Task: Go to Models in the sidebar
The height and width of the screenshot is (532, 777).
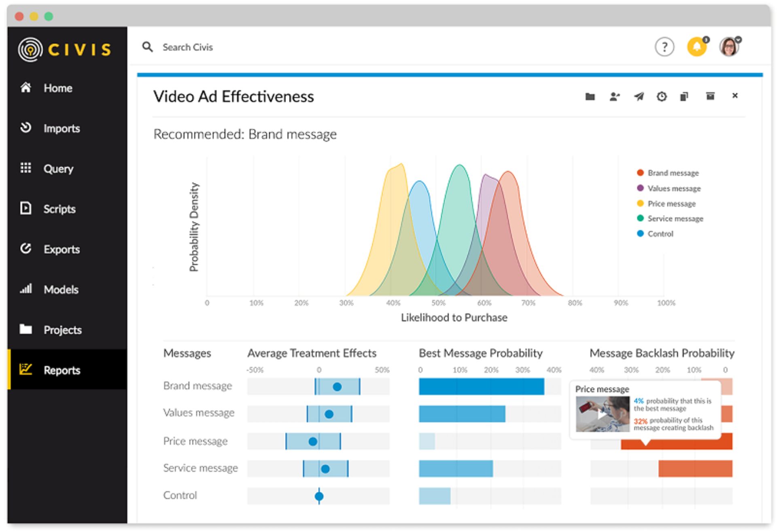Action: click(61, 290)
